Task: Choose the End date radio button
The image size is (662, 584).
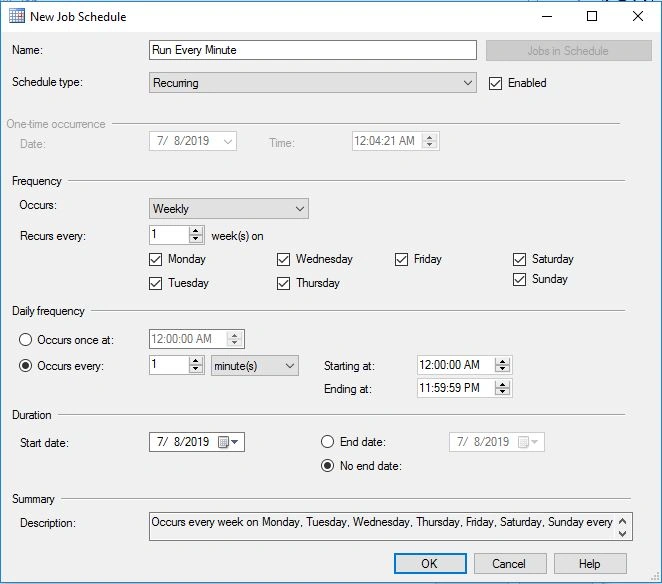Action: coord(327,442)
